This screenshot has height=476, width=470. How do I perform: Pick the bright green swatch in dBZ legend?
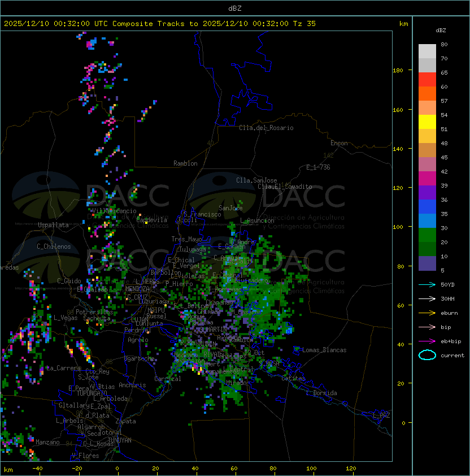(427, 235)
